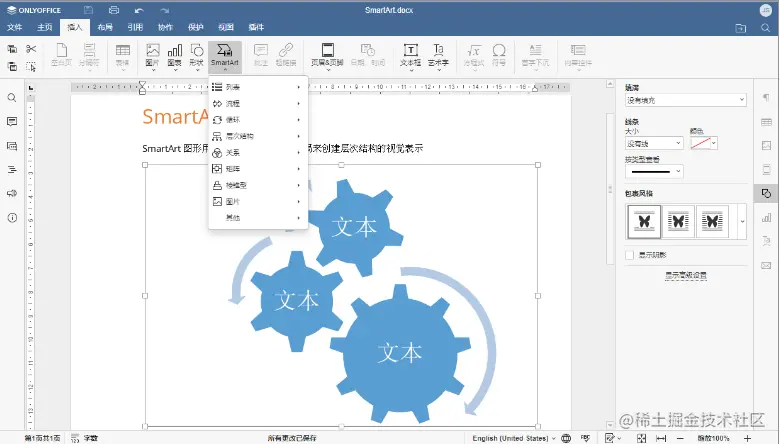Open the About info icon in left sidebar
This screenshot has width=780, height=444.
[x=12, y=218]
